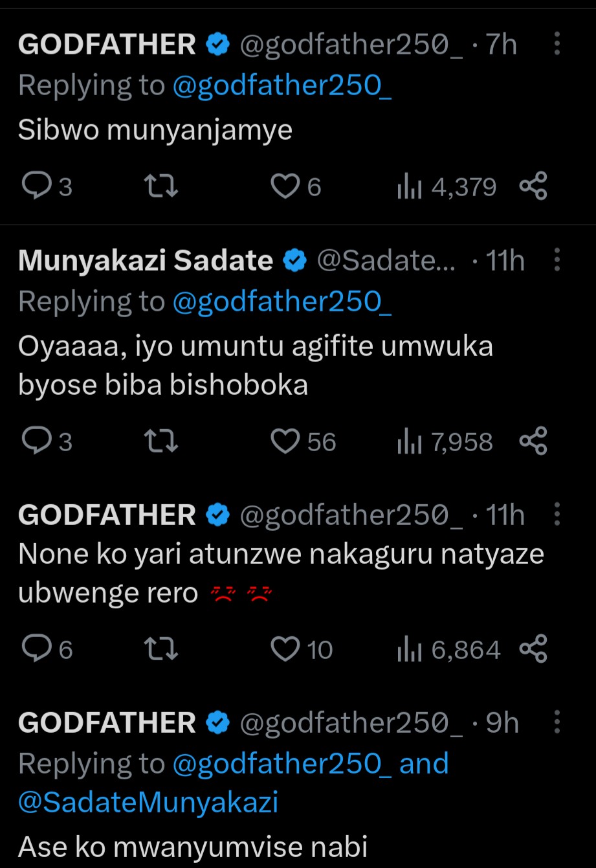Like the 'Sibwo munyanjamye' tweet
596x868 pixels.
[x=284, y=186]
